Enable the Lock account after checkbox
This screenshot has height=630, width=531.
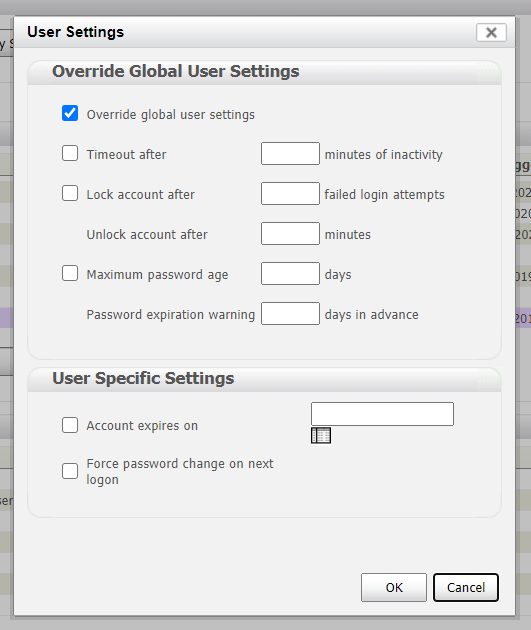[x=70, y=193]
